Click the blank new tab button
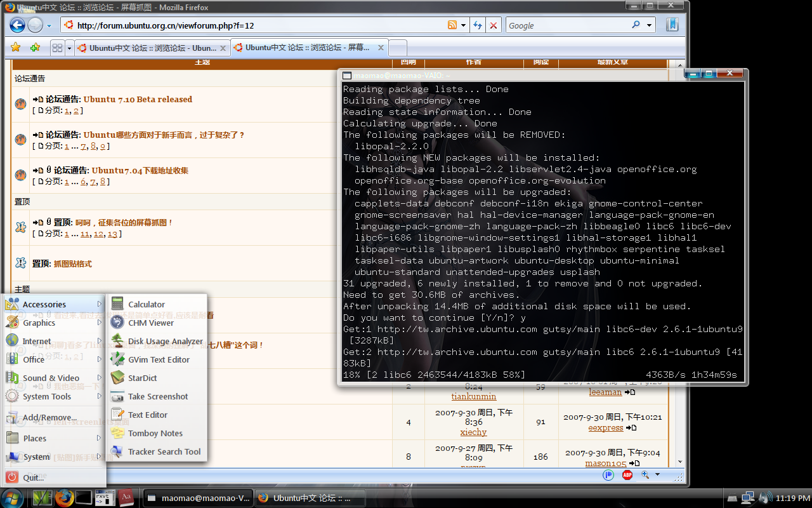Screen dimensions: 812x508 pyautogui.click(x=397, y=48)
